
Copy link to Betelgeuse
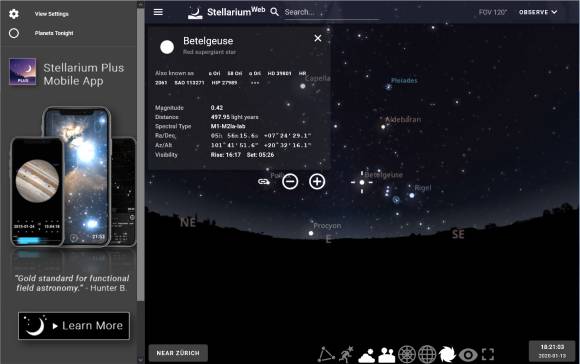[263, 182]
